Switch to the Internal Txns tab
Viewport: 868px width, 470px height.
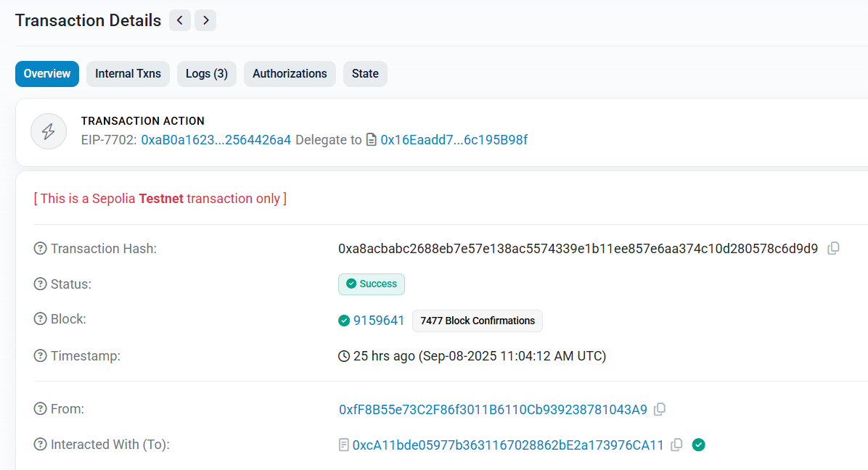pyautogui.click(x=128, y=74)
